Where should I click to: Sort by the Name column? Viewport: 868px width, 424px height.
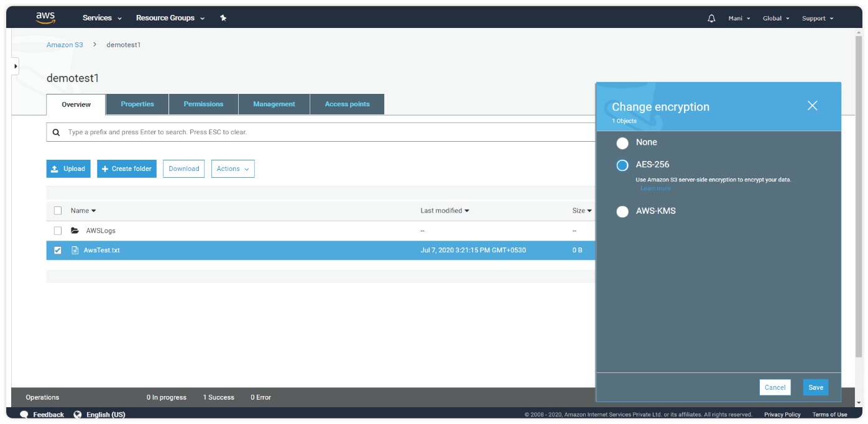pos(83,211)
